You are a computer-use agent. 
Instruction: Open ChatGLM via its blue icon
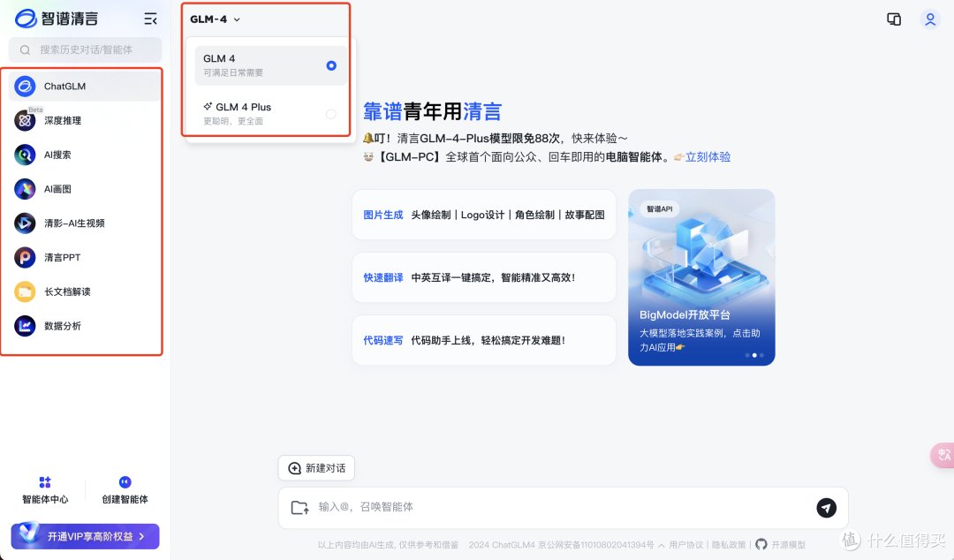coord(25,87)
